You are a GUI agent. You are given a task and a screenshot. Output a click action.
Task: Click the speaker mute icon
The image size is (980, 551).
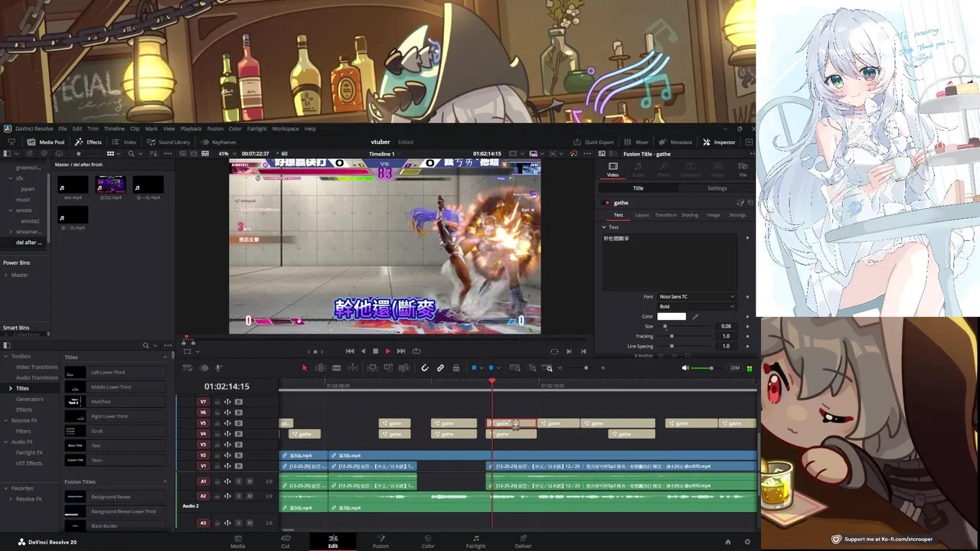coord(685,368)
